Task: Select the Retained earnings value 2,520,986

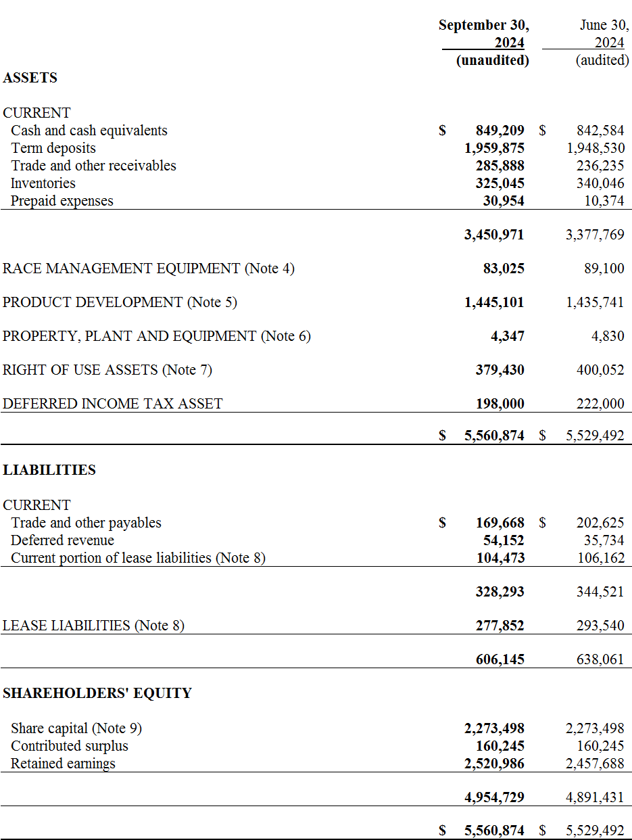Action: (x=494, y=764)
